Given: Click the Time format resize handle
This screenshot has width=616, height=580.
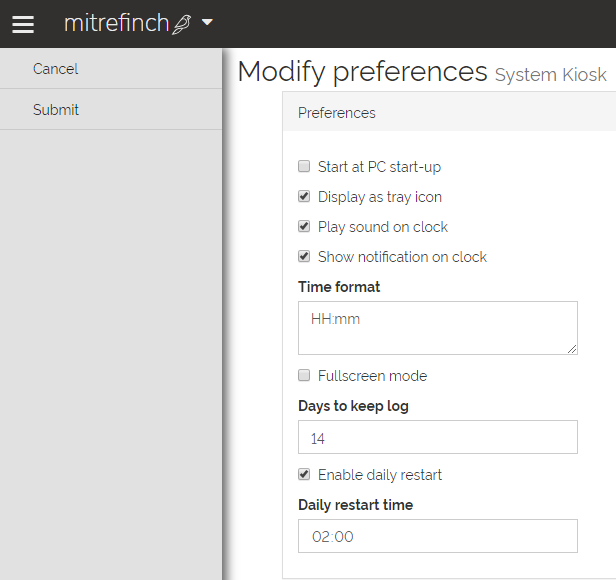Looking at the screenshot, I should pyautogui.click(x=572, y=349).
